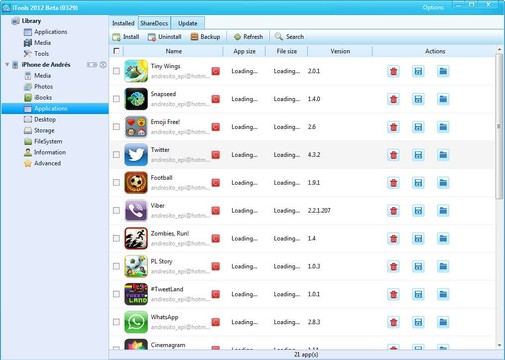Click the Uninstall toolbar button
This screenshot has height=360, width=505.
[165, 37]
